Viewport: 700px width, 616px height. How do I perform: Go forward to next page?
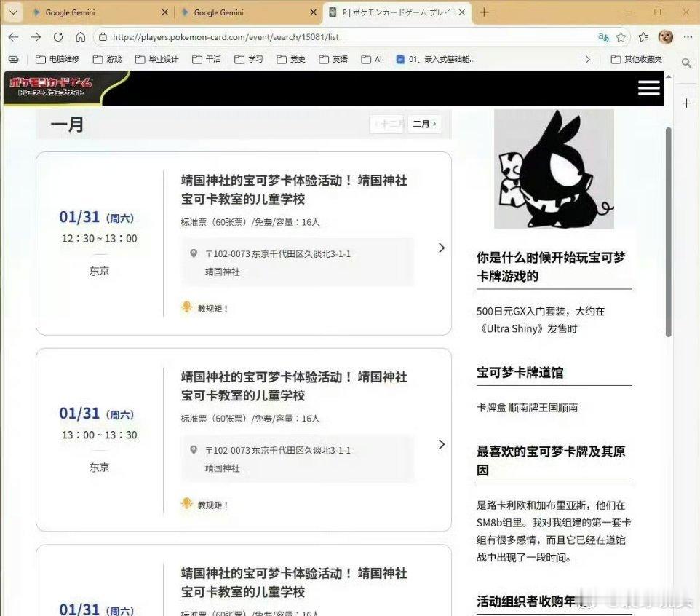click(36, 37)
